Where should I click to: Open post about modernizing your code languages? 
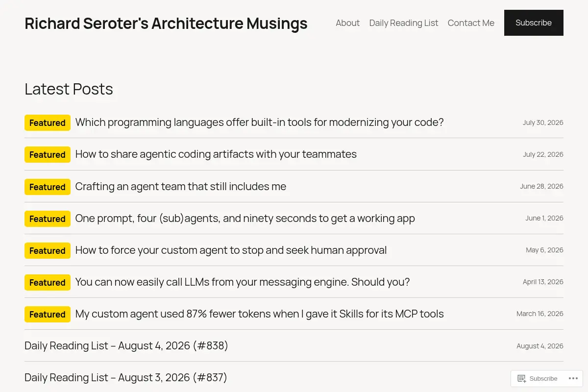tap(259, 122)
